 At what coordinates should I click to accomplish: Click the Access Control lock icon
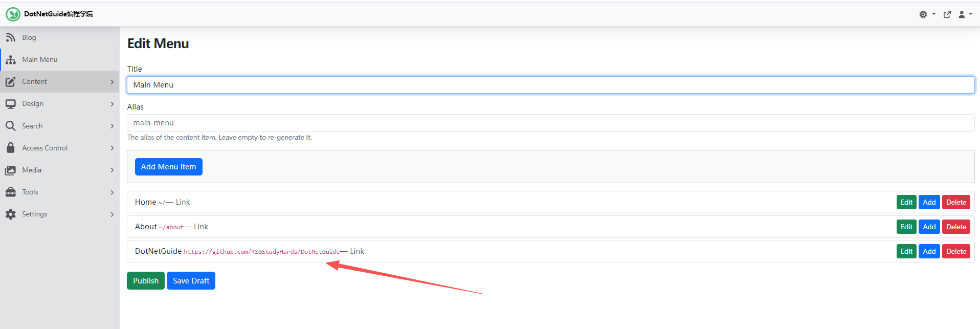(x=10, y=148)
